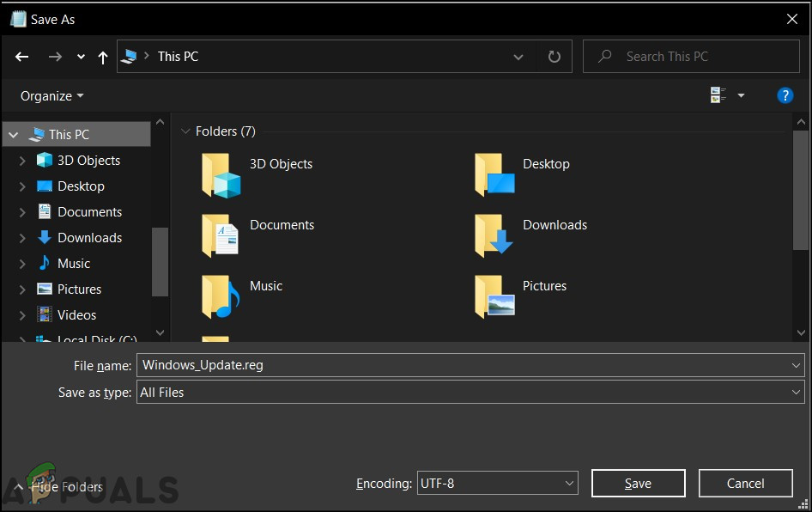Refresh the This PC view
This screenshot has height=512, width=812.
554,57
